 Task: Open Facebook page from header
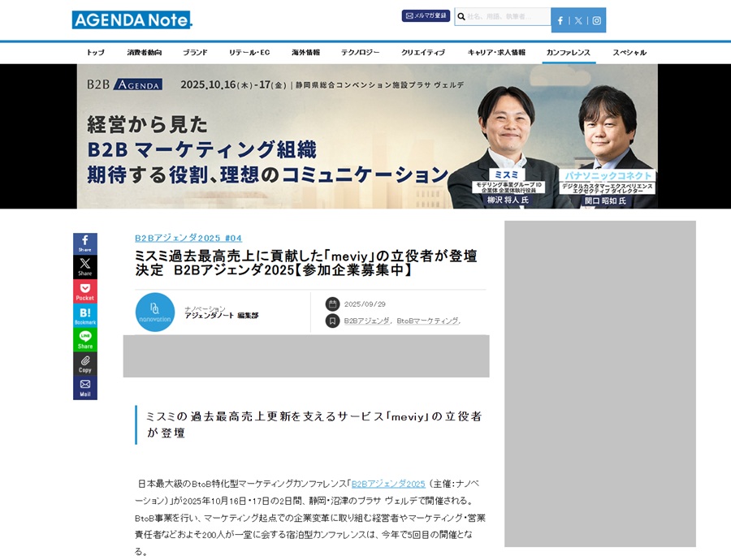coord(560,20)
